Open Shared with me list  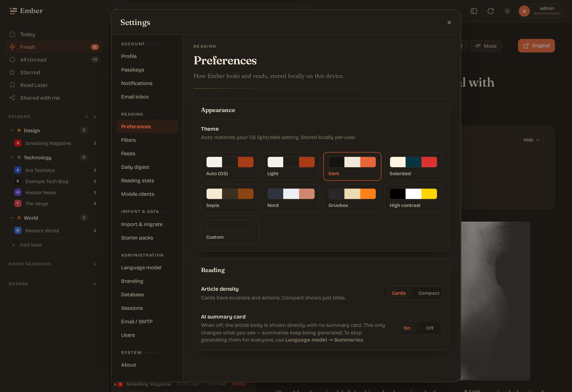tap(54, 98)
